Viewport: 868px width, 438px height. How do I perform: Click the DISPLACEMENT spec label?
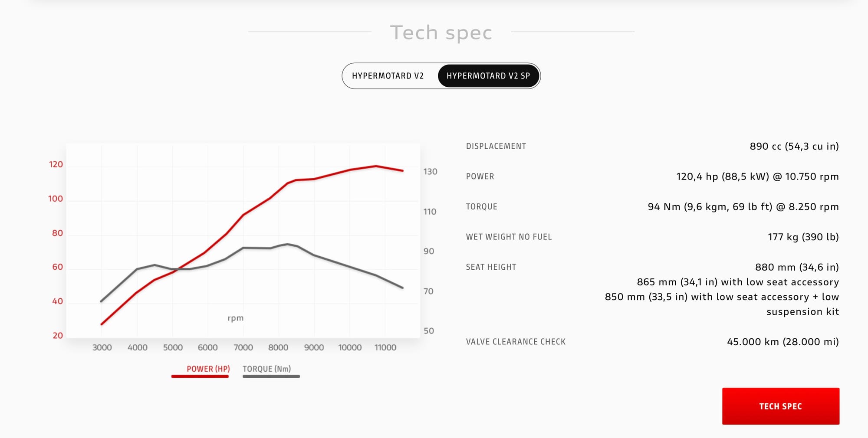click(x=496, y=146)
